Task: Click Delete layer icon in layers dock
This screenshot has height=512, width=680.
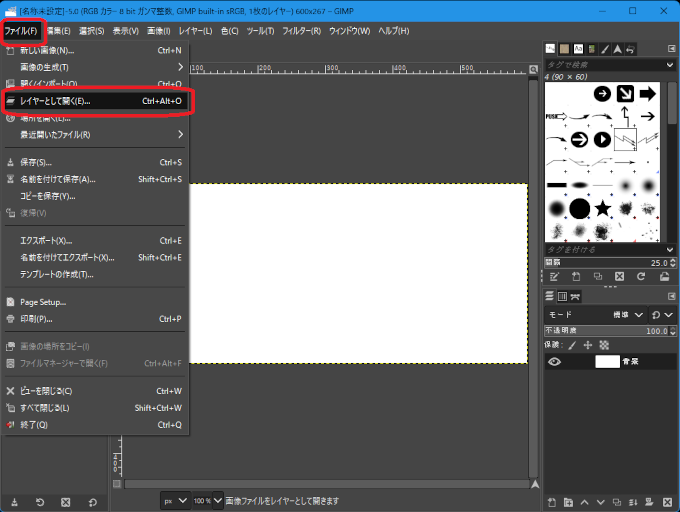Action: [667, 502]
